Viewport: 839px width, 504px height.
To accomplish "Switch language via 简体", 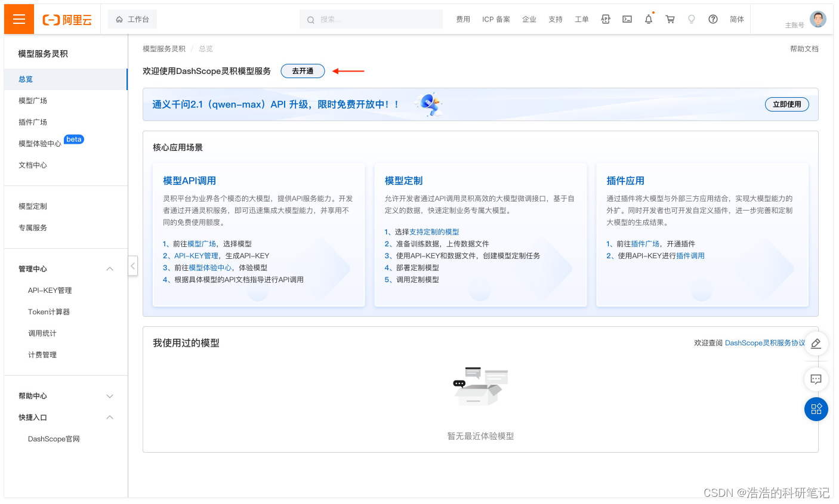I will (x=737, y=19).
